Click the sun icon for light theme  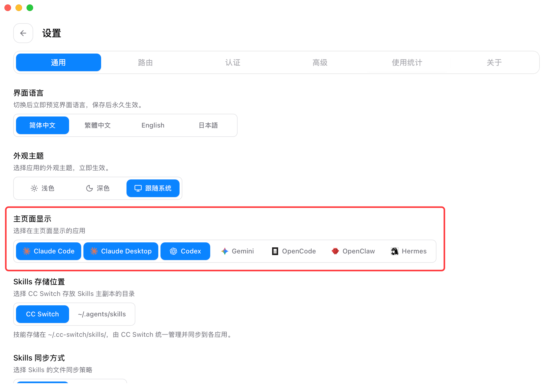click(x=34, y=188)
